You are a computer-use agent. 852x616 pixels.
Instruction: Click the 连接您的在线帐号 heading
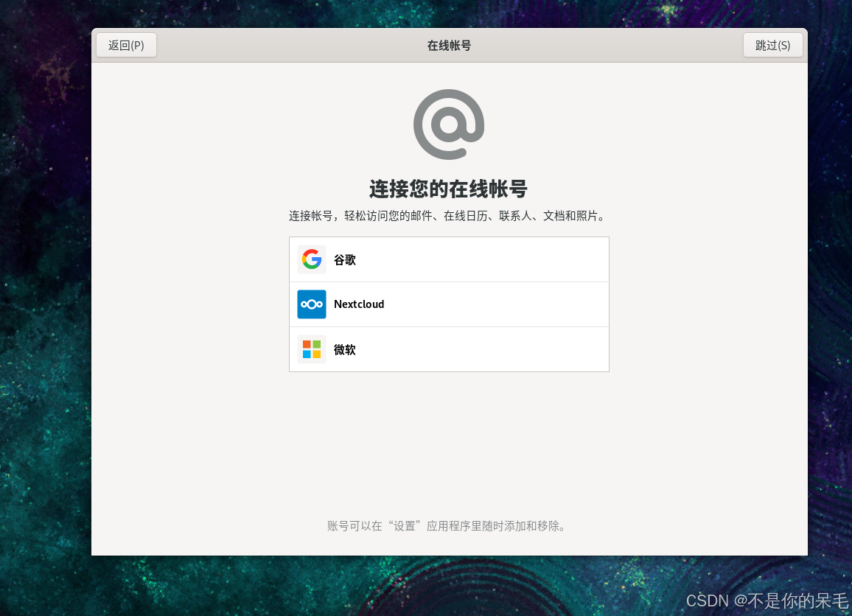449,189
